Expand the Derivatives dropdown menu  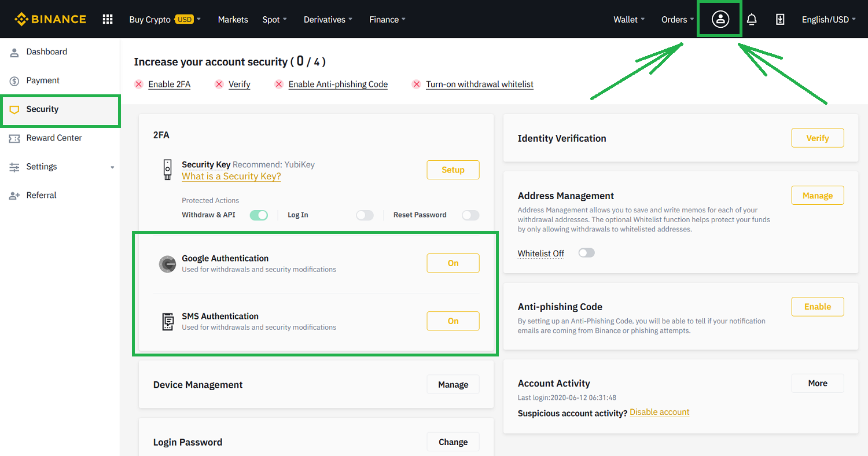click(328, 20)
